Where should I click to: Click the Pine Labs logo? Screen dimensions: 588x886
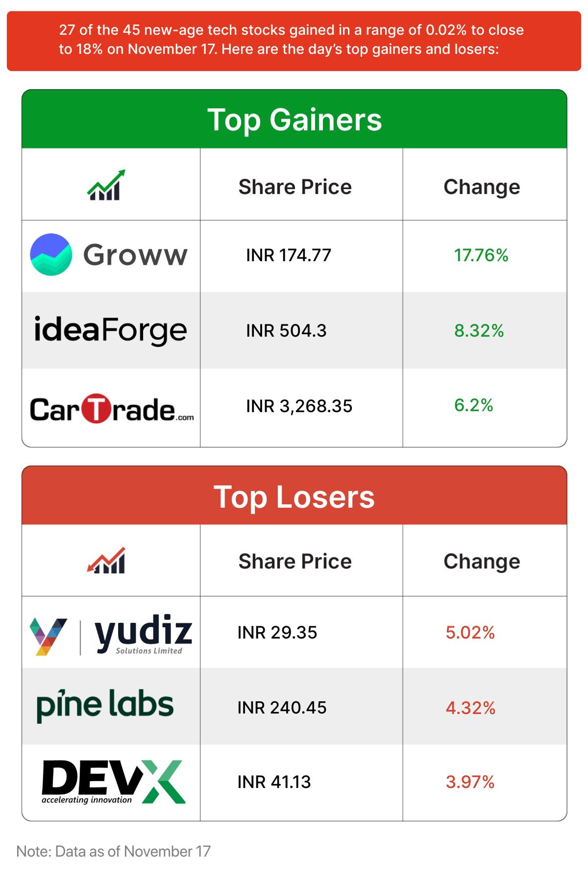(x=105, y=705)
